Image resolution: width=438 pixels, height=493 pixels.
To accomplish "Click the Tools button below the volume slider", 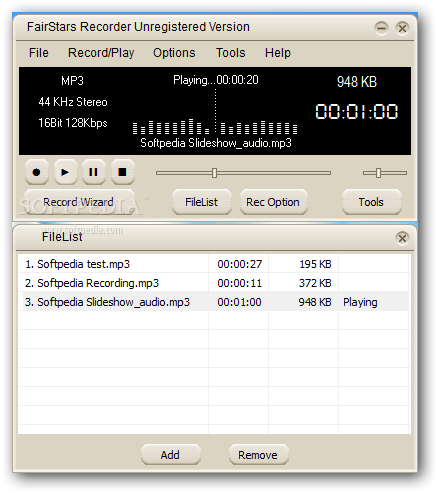I will click(371, 202).
